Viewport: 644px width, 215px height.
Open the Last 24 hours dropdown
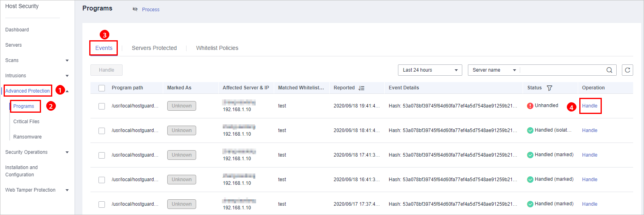pyautogui.click(x=430, y=70)
